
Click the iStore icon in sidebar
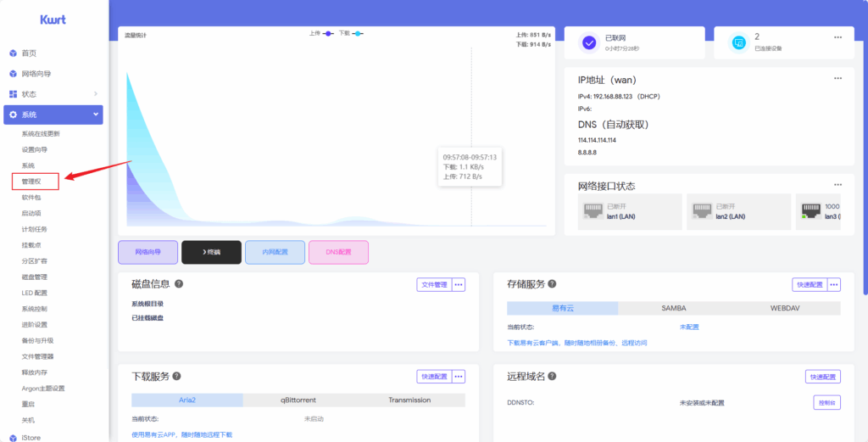click(x=13, y=437)
